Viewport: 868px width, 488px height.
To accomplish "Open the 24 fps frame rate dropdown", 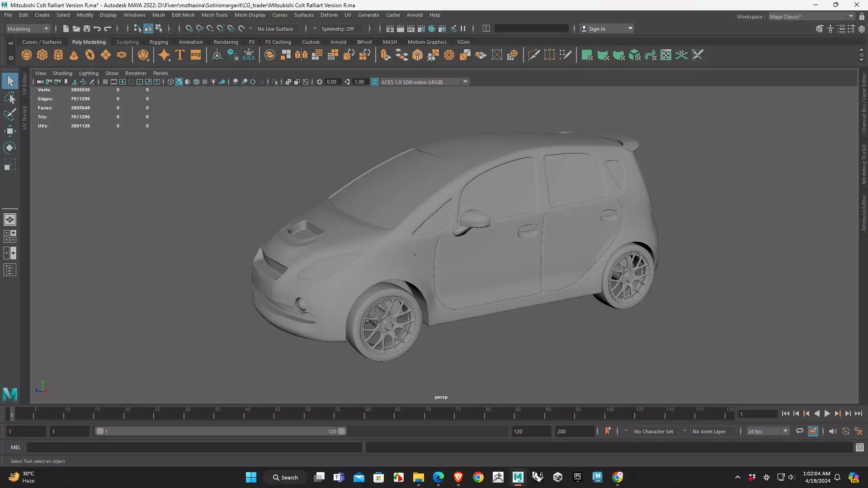I will [768, 431].
